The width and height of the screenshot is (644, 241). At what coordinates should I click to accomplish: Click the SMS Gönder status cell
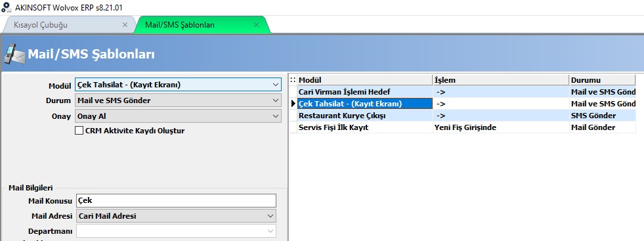point(602,116)
